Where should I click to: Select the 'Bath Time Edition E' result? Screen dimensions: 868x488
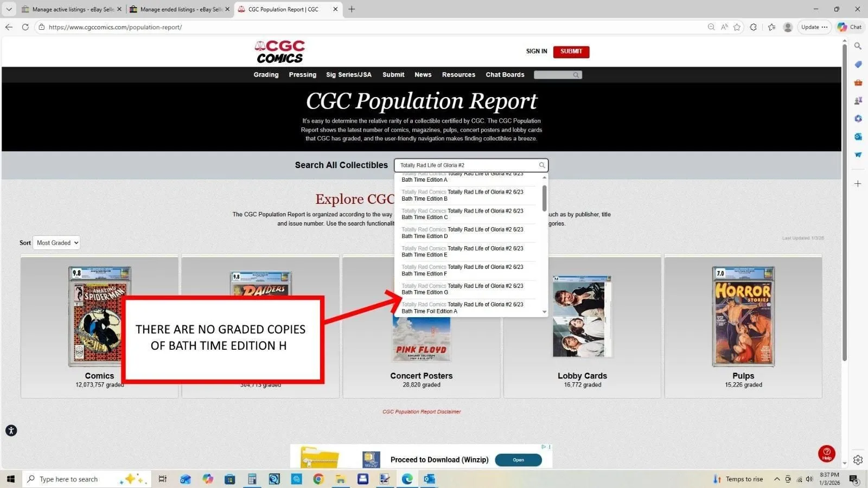[468, 252]
